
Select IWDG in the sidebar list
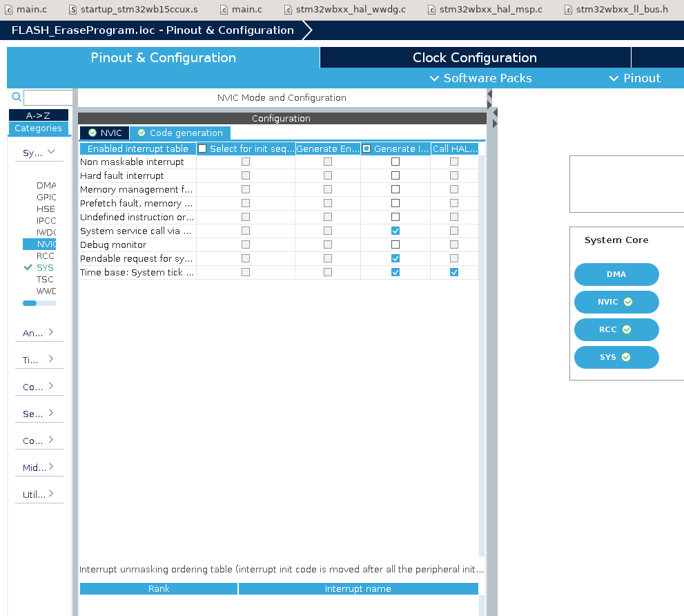[x=46, y=232]
